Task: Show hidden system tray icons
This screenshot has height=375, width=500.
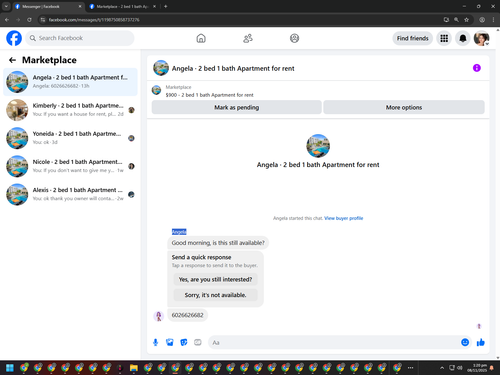Action: tap(442, 368)
